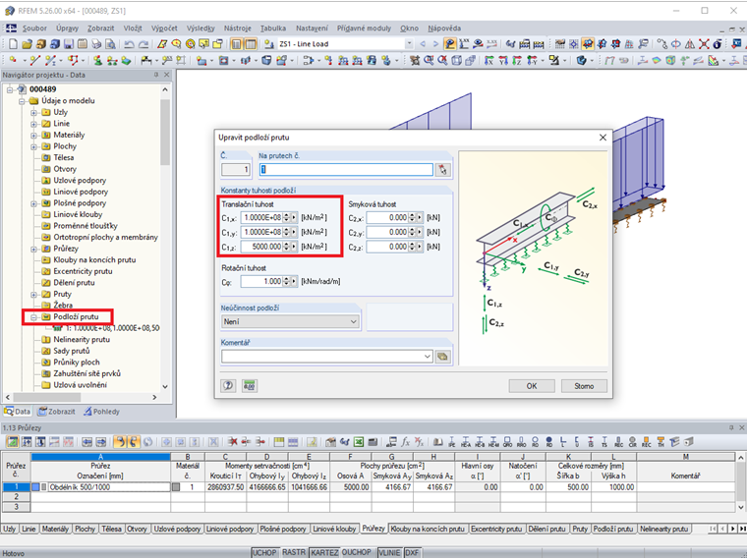The width and height of the screenshot is (747, 560).
Task: Open the Komentář combo box dropdown
Action: click(x=427, y=357)
